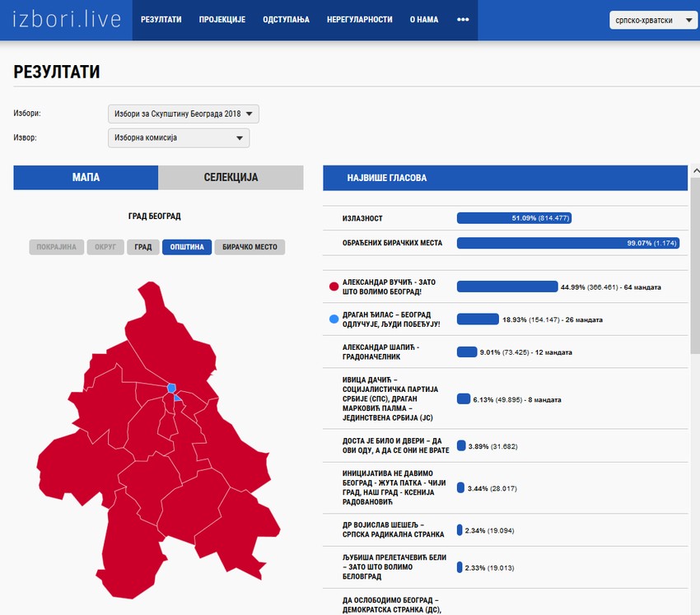The height and width of the screenshot is (615, 700).
Task: Open the Пројекције menu item
Action: tap(222, 20)
